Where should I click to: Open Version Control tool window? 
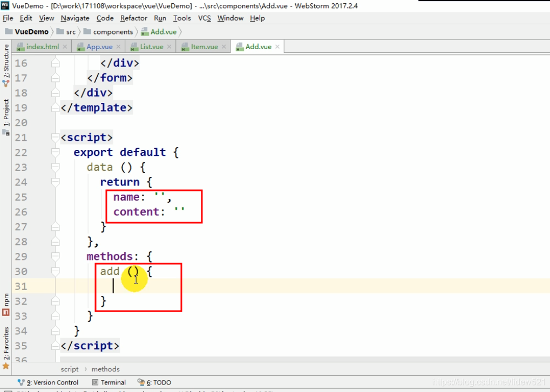(x=48, y=382)
